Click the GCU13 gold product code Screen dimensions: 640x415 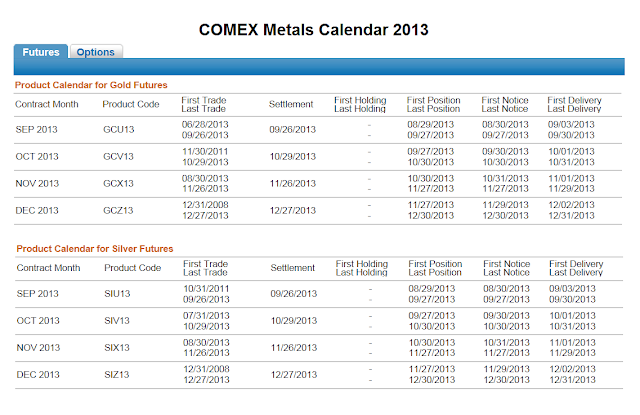pos(118,129)
